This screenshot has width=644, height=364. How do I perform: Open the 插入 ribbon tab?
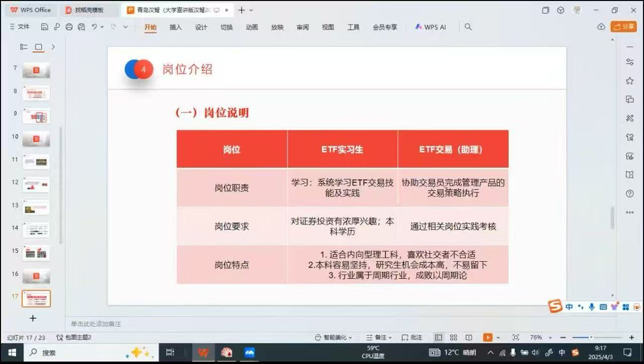click(176, 27)
